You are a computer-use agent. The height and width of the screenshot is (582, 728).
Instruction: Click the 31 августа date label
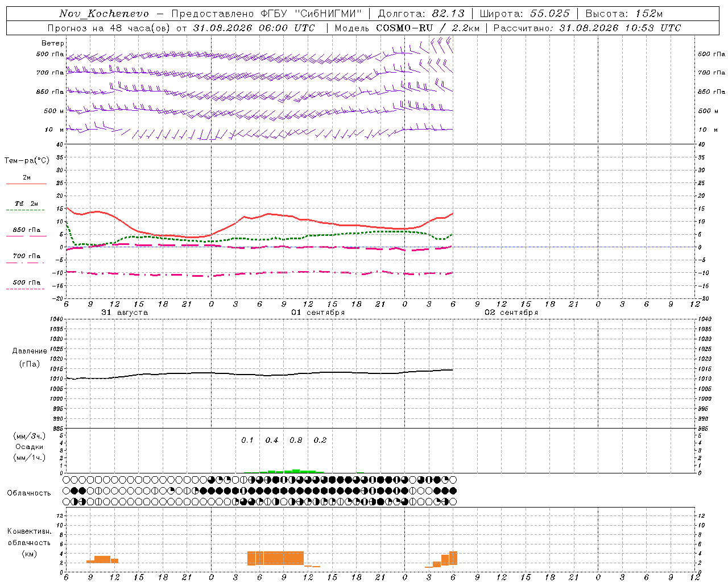[x=125, y=313]
